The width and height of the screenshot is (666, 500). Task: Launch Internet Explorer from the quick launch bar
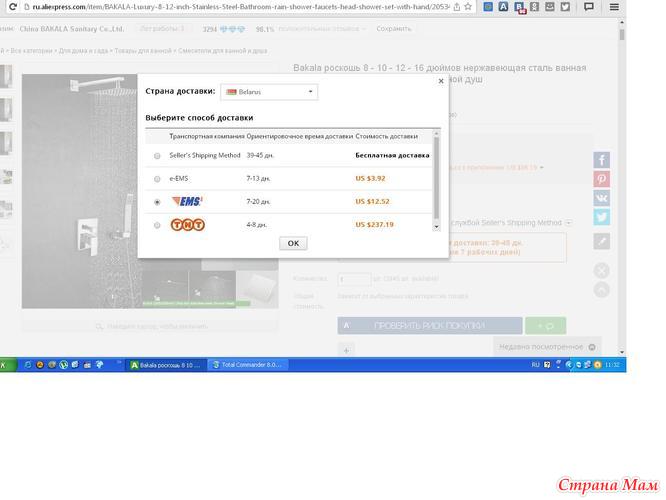(x=28, y=365)
